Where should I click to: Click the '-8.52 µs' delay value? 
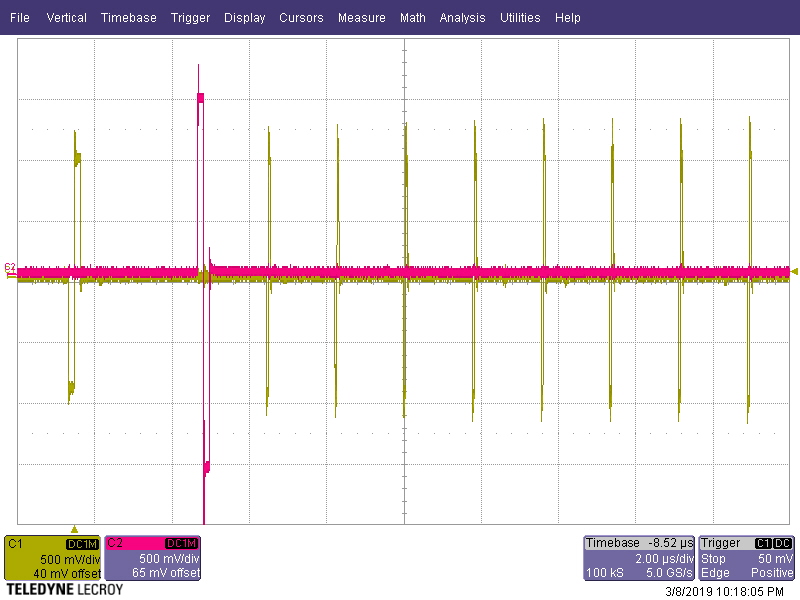click(x=670, y=543)
